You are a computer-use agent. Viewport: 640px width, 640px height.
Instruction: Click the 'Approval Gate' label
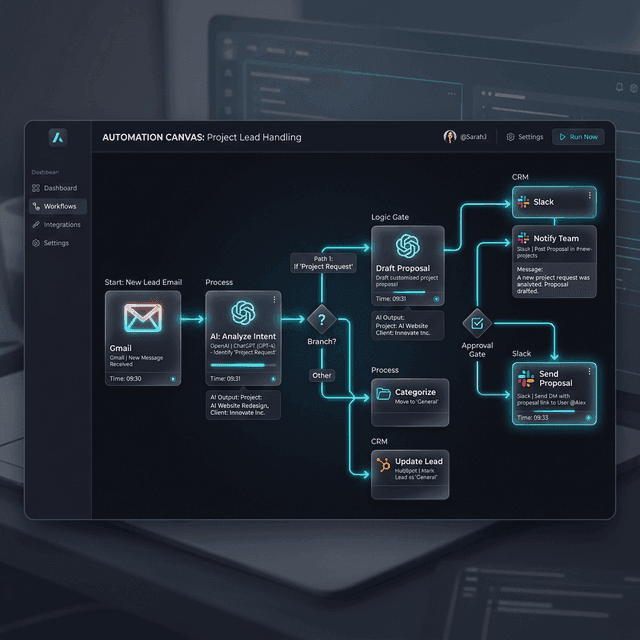coord(477,350)
